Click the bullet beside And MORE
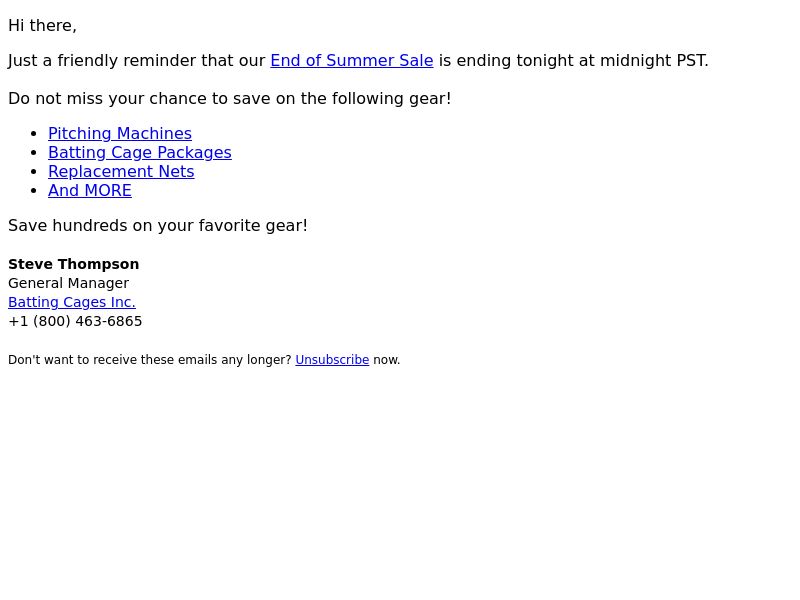Image resolution: width=800 pixels, height=600 pixels. pos(34,191)
